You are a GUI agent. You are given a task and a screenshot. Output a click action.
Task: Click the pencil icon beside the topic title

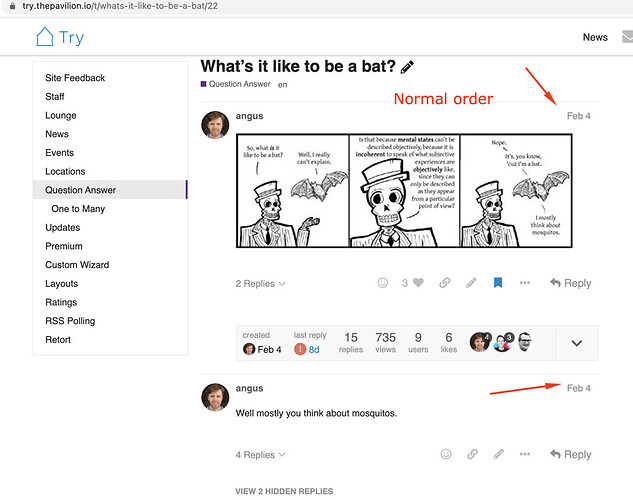click(x=407, y=67)
